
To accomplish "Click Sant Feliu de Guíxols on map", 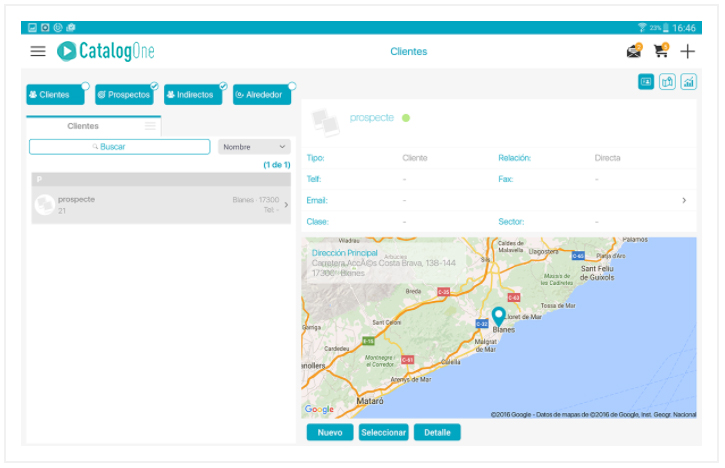I will pos(597,273).
